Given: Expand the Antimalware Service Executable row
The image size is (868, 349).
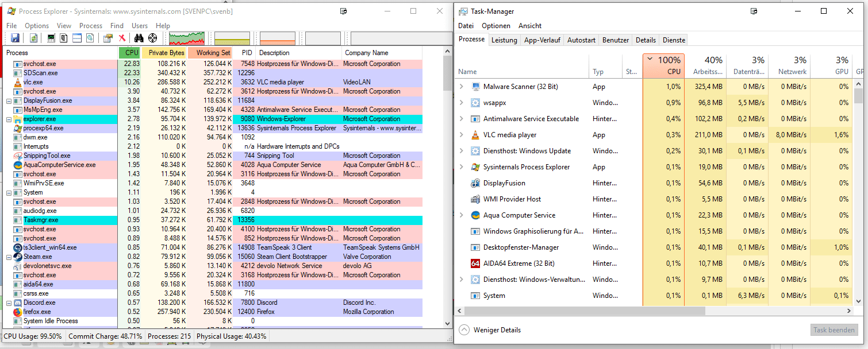Looking at the screenshot, I should coord(461,119).
